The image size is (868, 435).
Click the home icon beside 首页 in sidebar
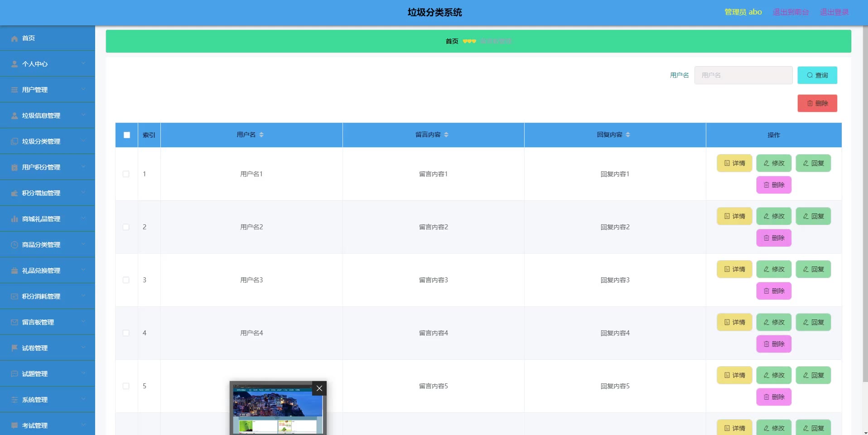14,39
